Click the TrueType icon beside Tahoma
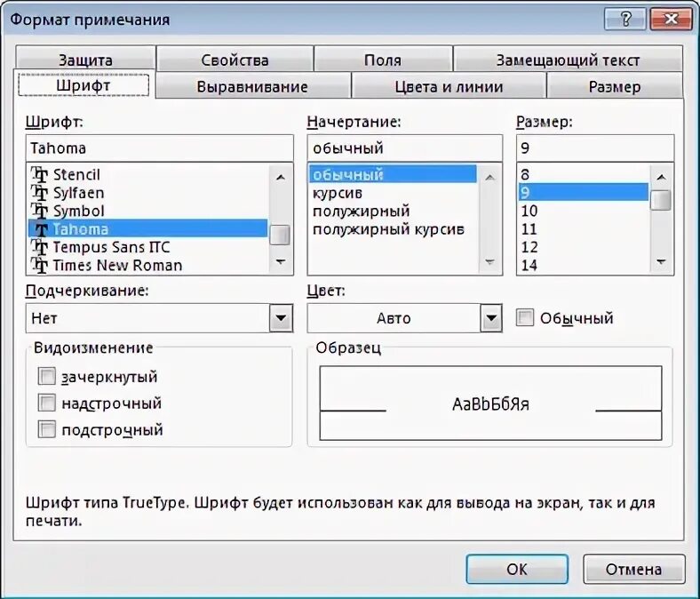The width and height of the screenshot is (700, 599). tap(40, 228)
